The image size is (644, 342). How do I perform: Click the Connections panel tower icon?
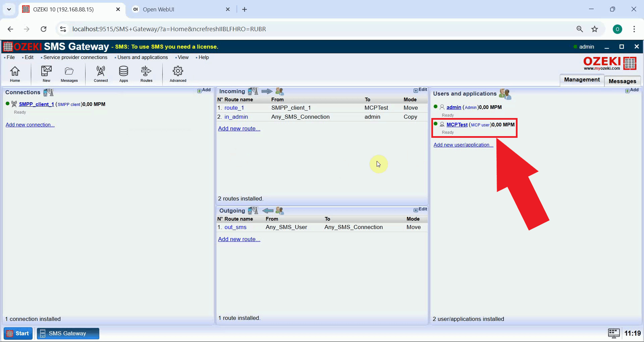click(x=49, y=92)
